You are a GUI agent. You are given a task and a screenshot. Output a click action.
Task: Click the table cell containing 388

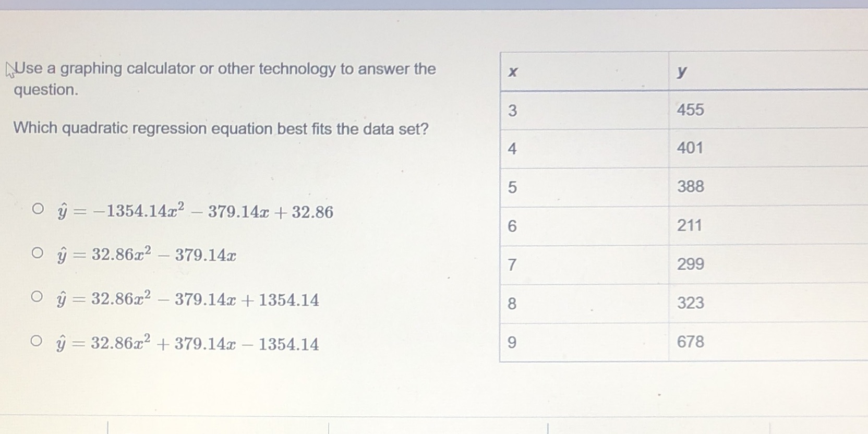[x=691, y=186]
